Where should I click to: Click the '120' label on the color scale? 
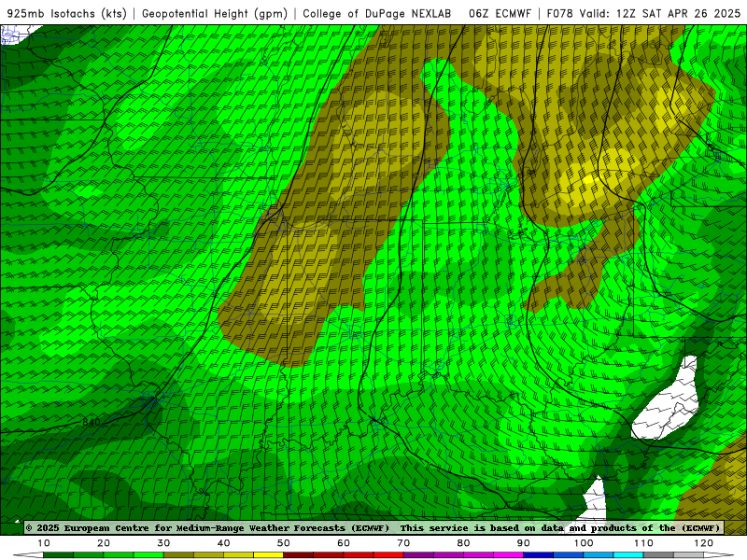point(704,543)
